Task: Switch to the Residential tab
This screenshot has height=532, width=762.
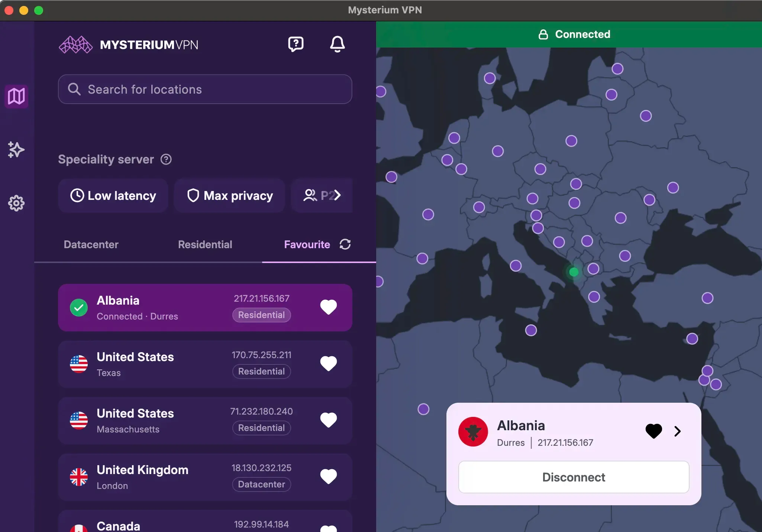Action: pyautogui.click(x=205, y=244)
